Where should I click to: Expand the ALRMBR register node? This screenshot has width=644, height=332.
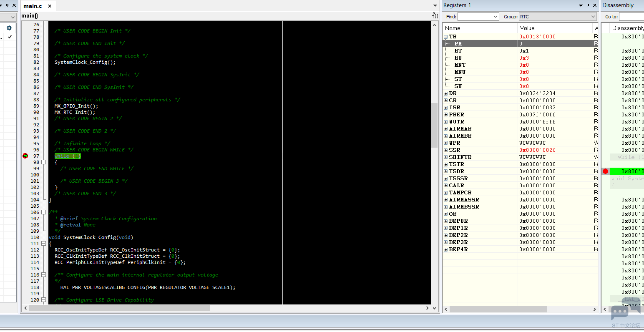tap(445, 136)
